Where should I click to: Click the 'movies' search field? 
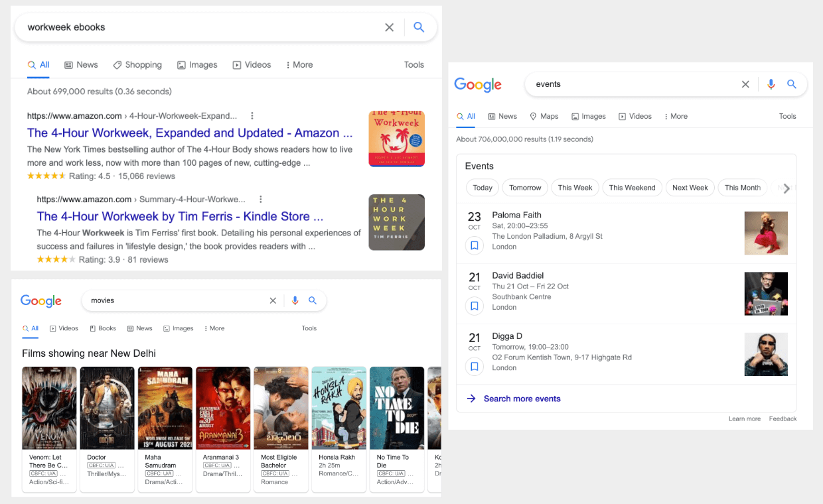click(204, 300)
